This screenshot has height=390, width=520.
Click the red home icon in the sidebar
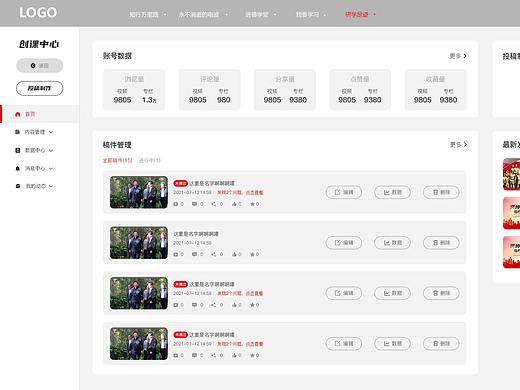click(18, 114)
